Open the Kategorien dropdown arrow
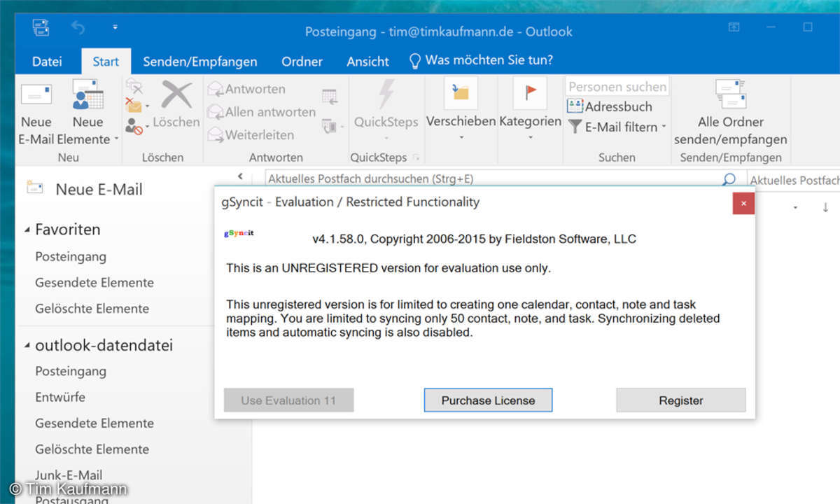 coord(530,138)
